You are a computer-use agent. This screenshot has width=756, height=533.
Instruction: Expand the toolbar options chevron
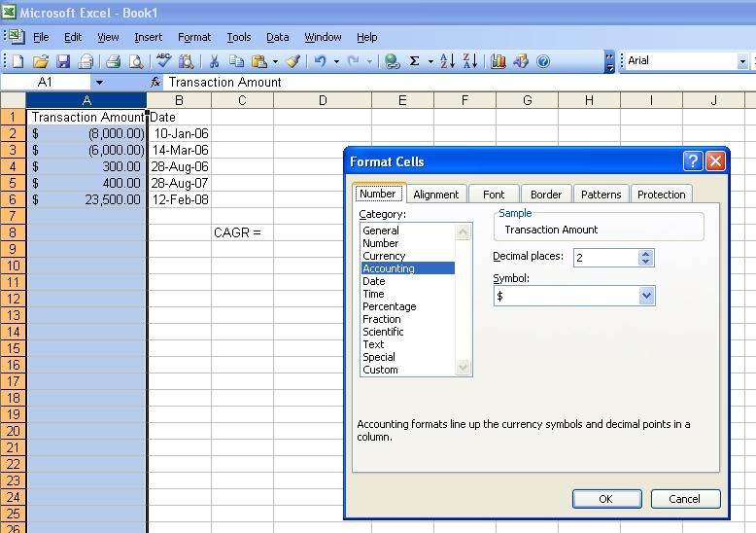[x=609, y=61]
